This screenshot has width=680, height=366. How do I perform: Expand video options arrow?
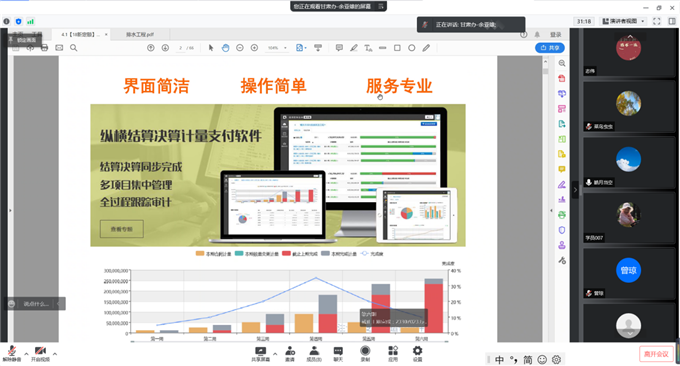[x=55, y=354]
